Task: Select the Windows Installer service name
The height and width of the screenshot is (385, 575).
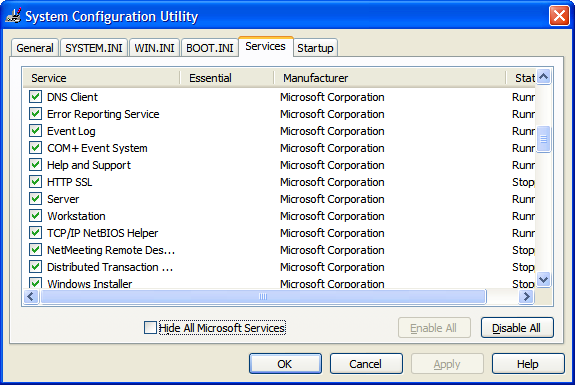Action: 89,283
